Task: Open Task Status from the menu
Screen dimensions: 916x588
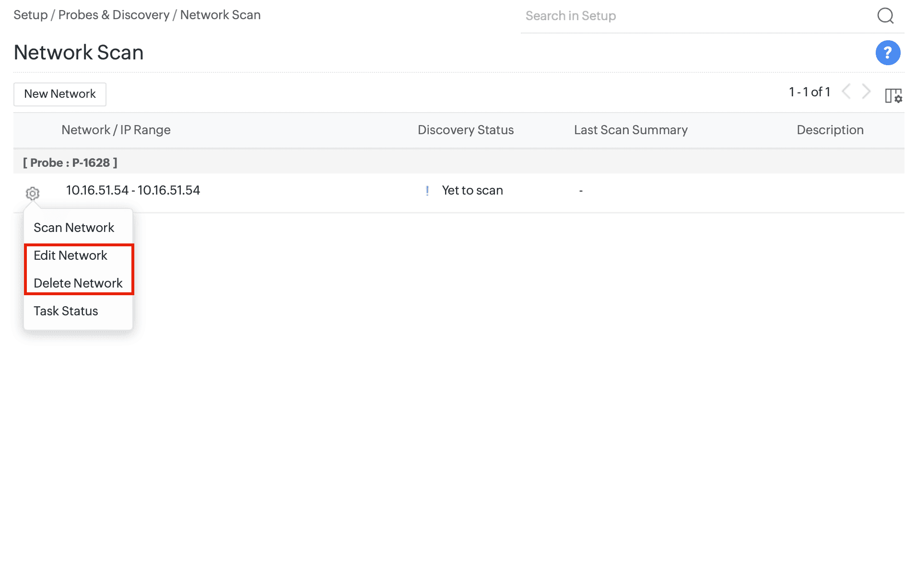Action: [x=66, y=311]
